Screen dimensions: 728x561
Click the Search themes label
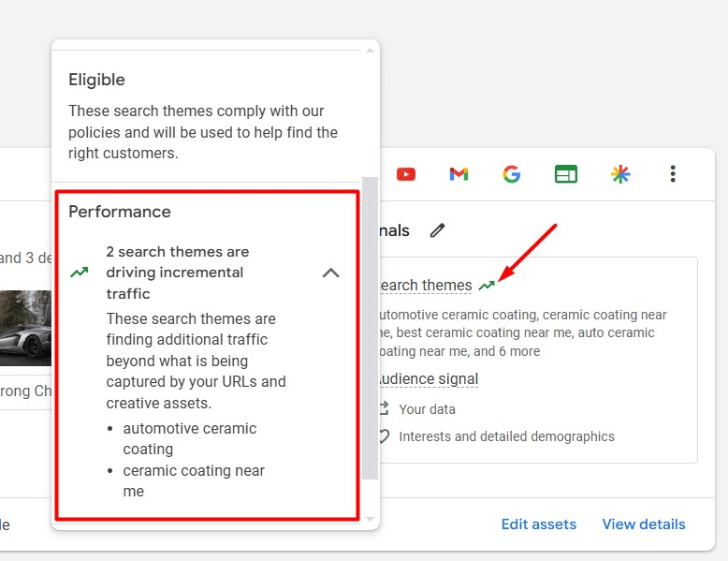coord(426,285)
